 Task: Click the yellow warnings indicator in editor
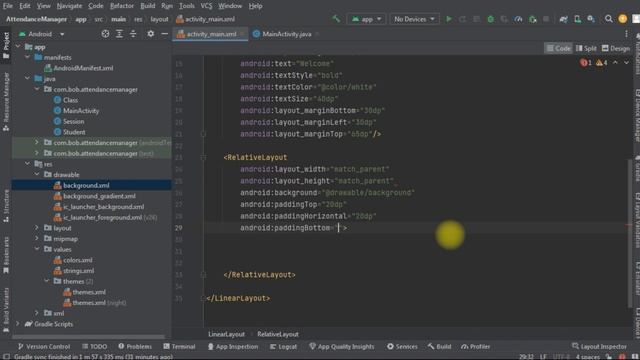click(602, 62)
